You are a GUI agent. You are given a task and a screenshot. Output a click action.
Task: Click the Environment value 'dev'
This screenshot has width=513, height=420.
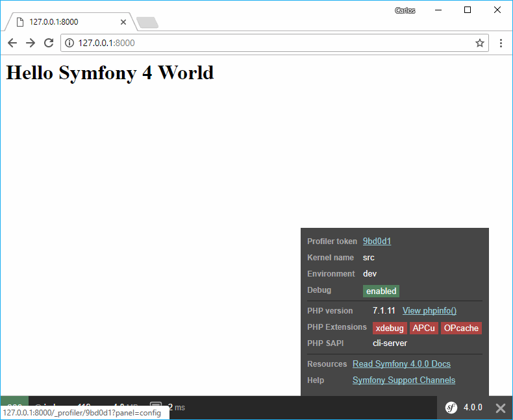coord(369,273)
